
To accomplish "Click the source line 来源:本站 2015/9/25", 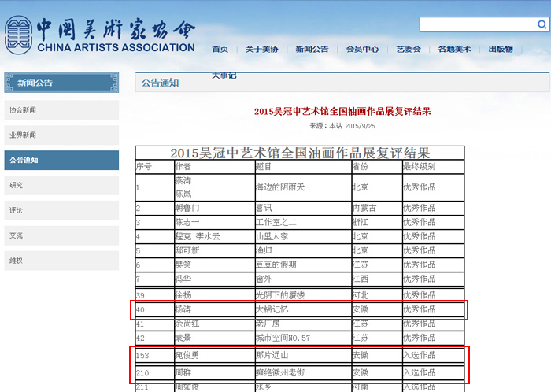I will pos(342,126).
